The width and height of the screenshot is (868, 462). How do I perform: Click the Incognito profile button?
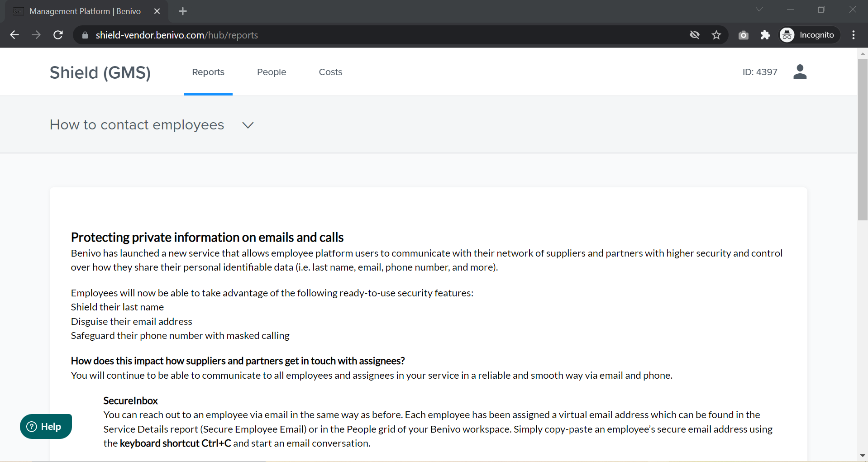809,35
